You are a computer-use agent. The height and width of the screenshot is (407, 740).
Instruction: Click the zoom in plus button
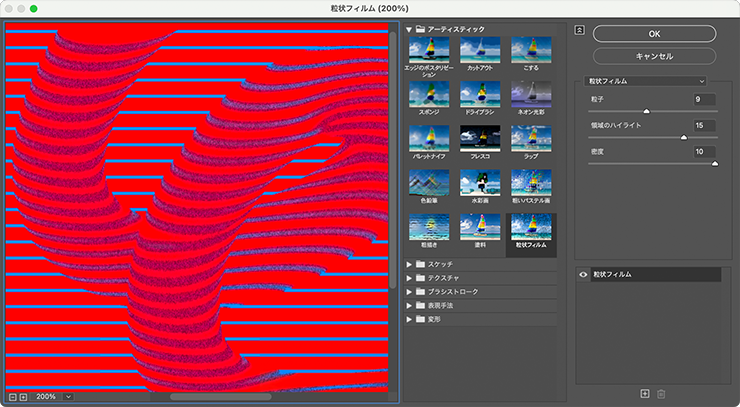tap(24, 396)
